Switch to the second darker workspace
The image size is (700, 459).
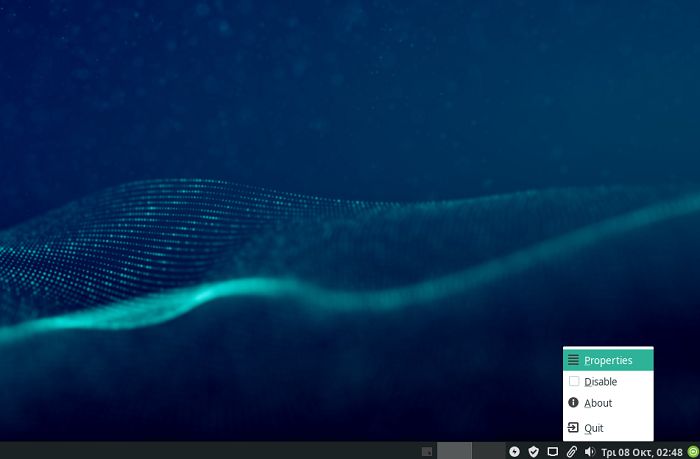coord(488,451)
